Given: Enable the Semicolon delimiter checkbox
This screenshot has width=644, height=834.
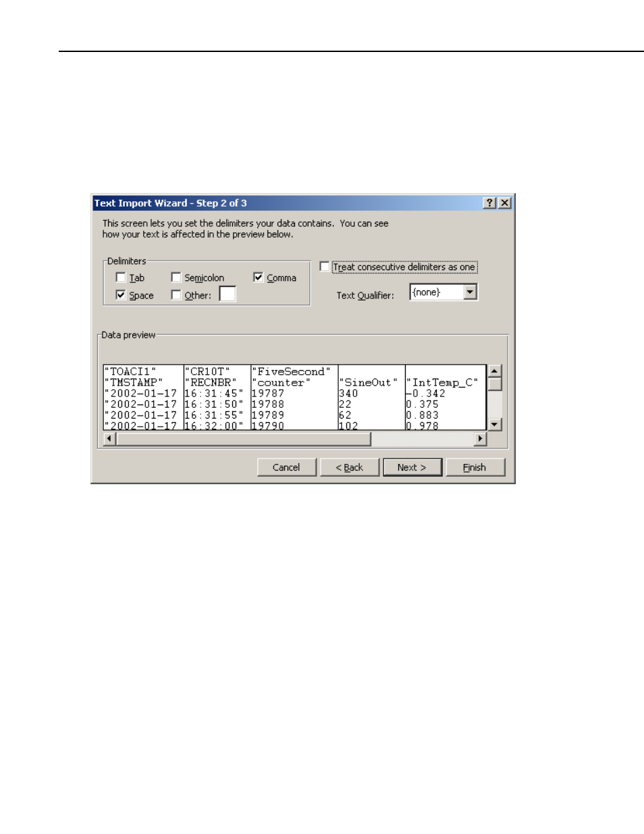Looking at the screenshot, I should (x=176, y=278).
